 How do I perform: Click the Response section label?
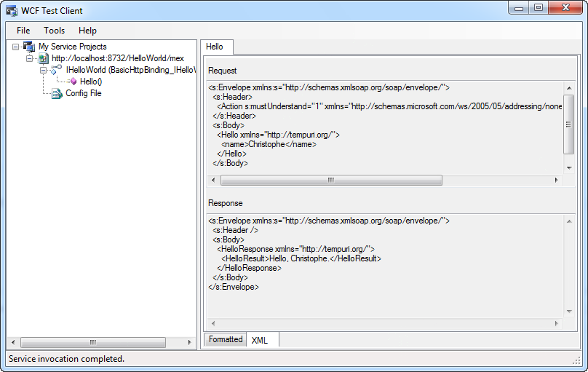point(226,203)
